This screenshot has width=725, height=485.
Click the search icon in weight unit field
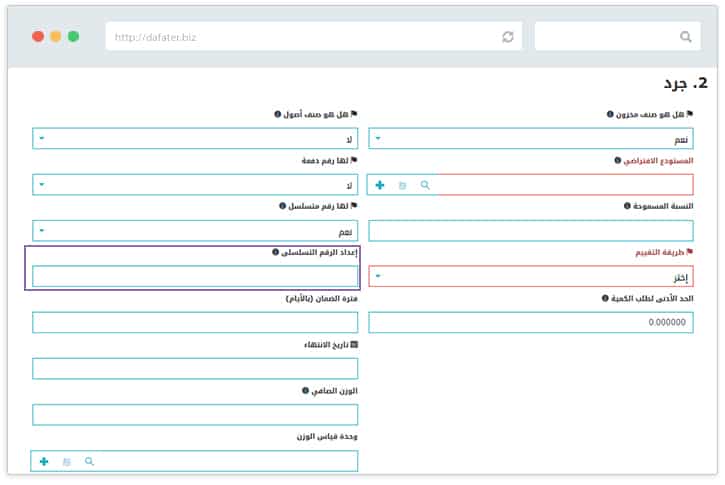tap(89, 461)
